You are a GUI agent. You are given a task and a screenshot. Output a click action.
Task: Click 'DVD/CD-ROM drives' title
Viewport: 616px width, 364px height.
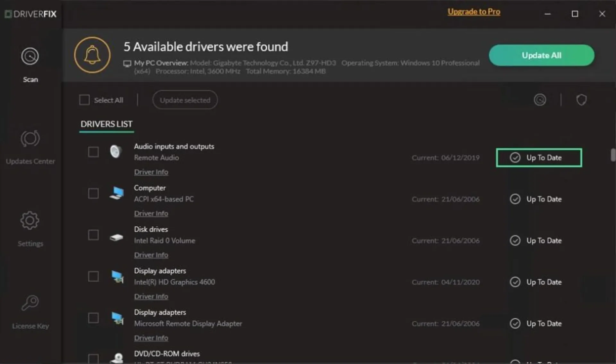click(x=167, y=354)
